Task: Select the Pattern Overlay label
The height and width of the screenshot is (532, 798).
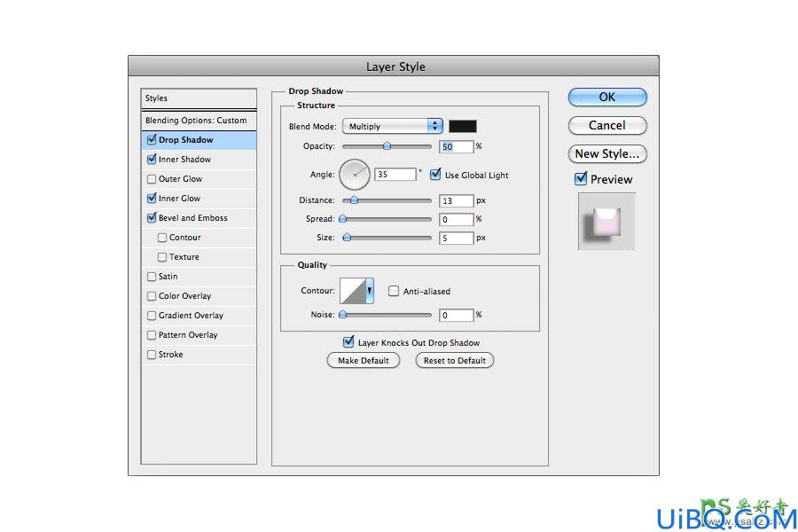Action: tap(188, 335)
